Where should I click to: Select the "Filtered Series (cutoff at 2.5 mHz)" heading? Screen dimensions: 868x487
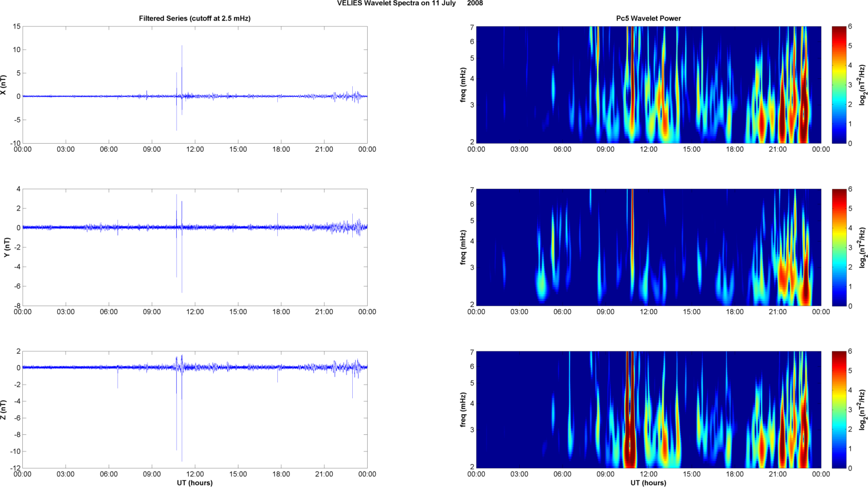point(194,18)
